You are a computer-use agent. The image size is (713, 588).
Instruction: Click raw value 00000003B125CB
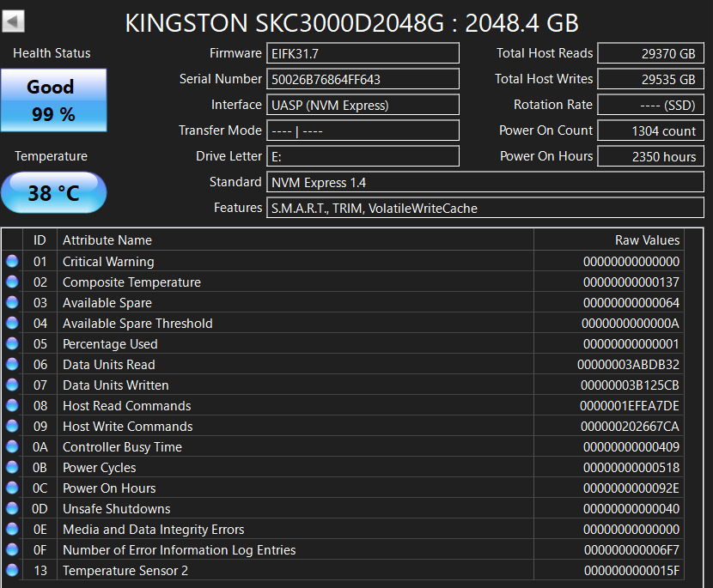630,385
